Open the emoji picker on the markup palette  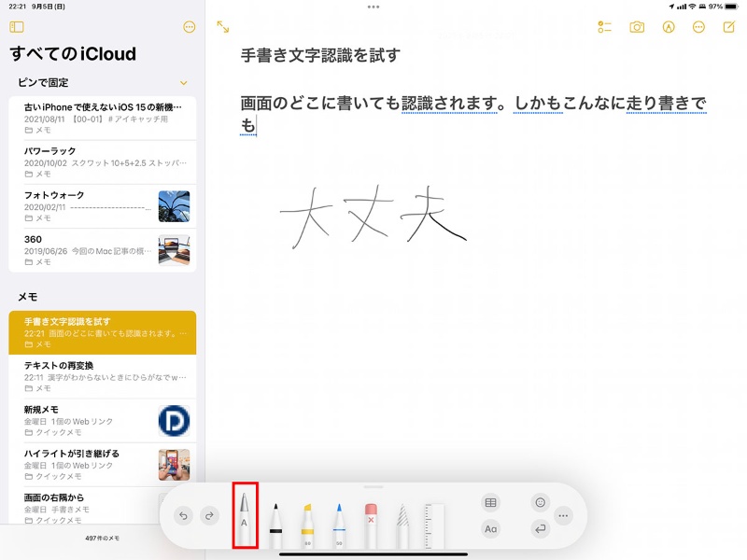(540, 502)
